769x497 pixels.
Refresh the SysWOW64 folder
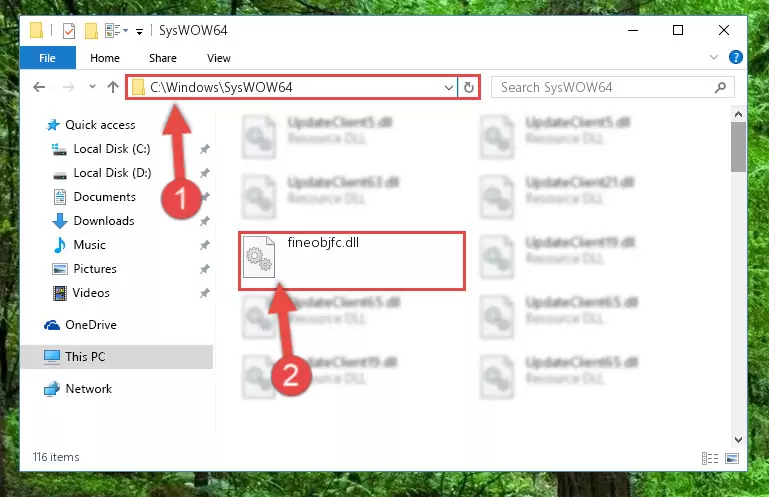pos(469,87)
